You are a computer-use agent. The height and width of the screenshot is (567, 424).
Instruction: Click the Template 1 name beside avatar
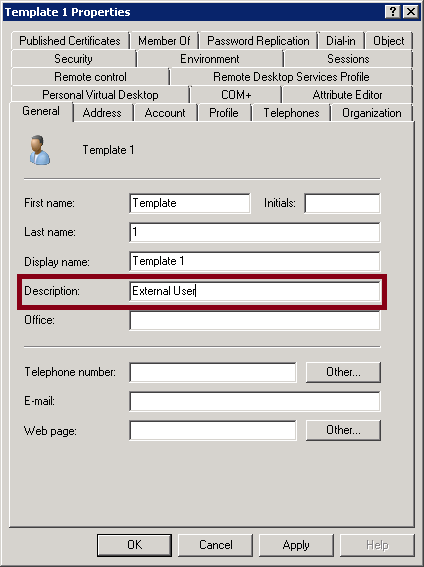(x=108, y=150)
